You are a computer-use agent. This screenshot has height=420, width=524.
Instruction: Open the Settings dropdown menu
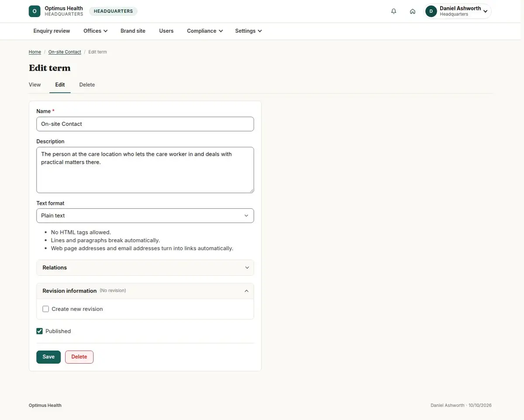[248, 31]
